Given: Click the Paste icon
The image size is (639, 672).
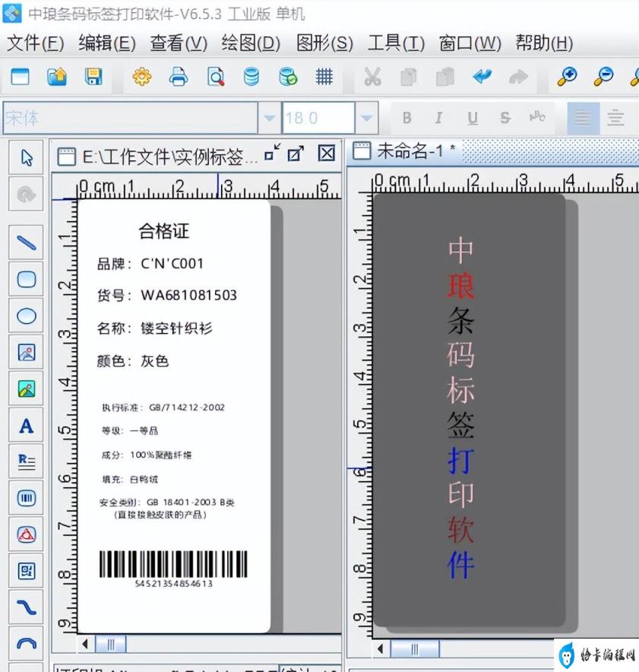Looking at the screenshot, I should [x=445, y=77].
